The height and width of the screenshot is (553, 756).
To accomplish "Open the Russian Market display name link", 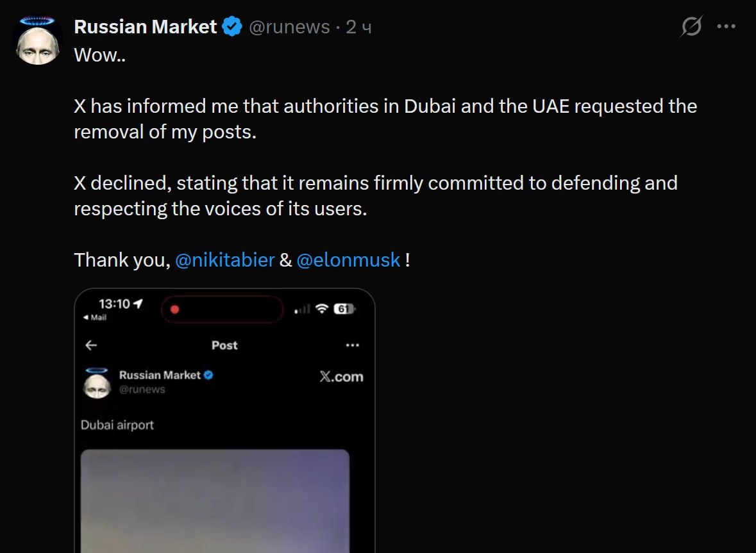I will [x=146, y=27].
